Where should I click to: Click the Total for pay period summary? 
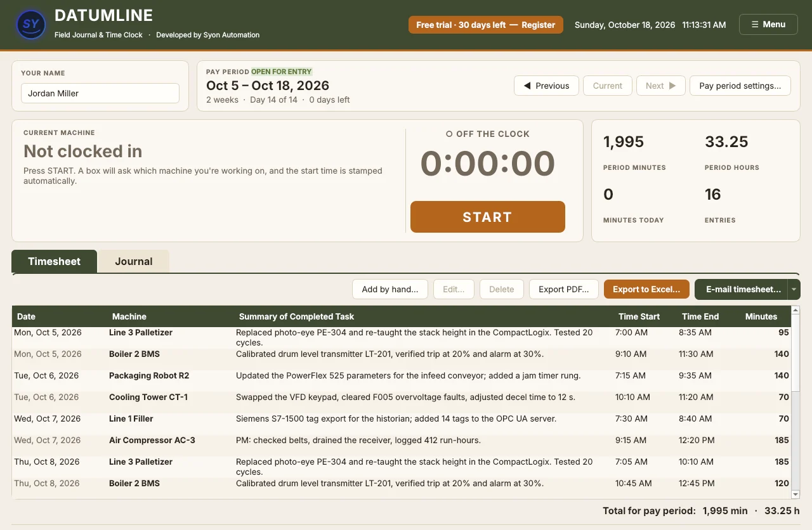pyautogui.click(x=700, y=510)
